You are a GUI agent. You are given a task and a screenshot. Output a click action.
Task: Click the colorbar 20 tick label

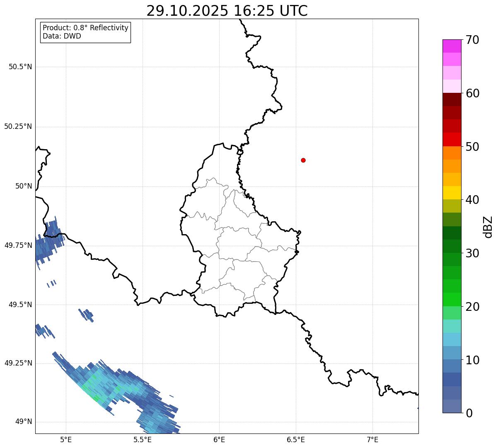click(472, 307)
